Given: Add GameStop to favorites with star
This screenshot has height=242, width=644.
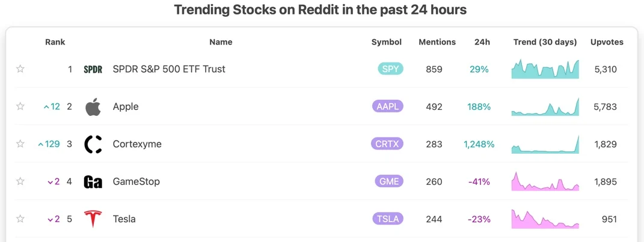Looking at the screenshot, I should click(20, 181).
